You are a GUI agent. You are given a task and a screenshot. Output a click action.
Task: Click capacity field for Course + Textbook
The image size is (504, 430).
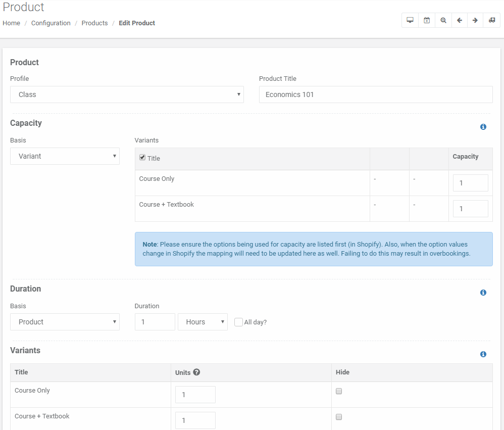pyautogui.click(x=470, y=209)
